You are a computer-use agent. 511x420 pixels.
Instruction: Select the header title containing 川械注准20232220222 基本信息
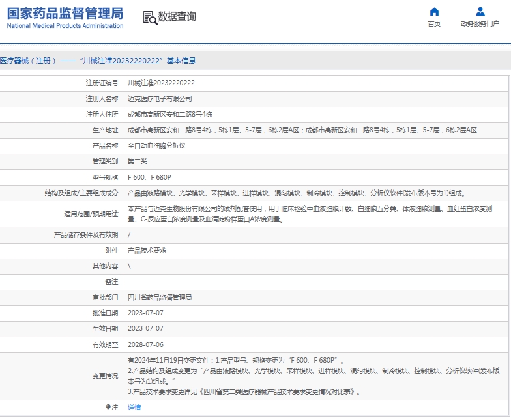98,61
